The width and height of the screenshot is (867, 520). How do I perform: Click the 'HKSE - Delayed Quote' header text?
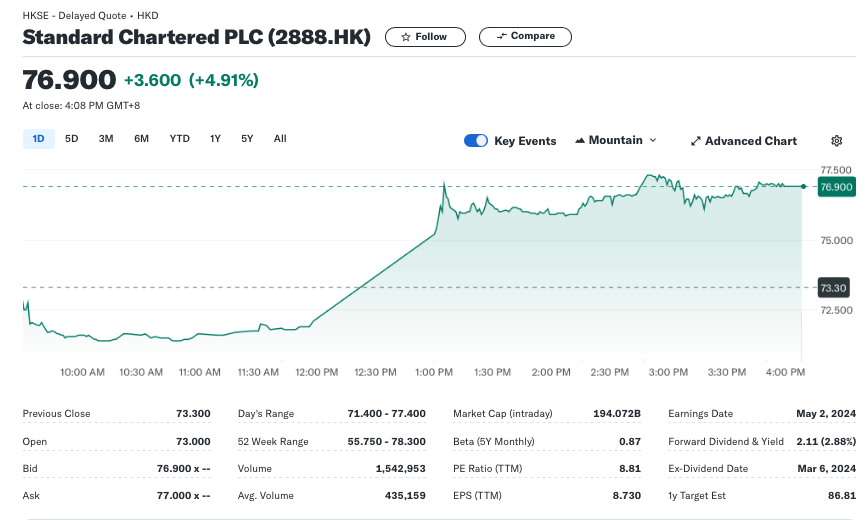coord(74,15)
